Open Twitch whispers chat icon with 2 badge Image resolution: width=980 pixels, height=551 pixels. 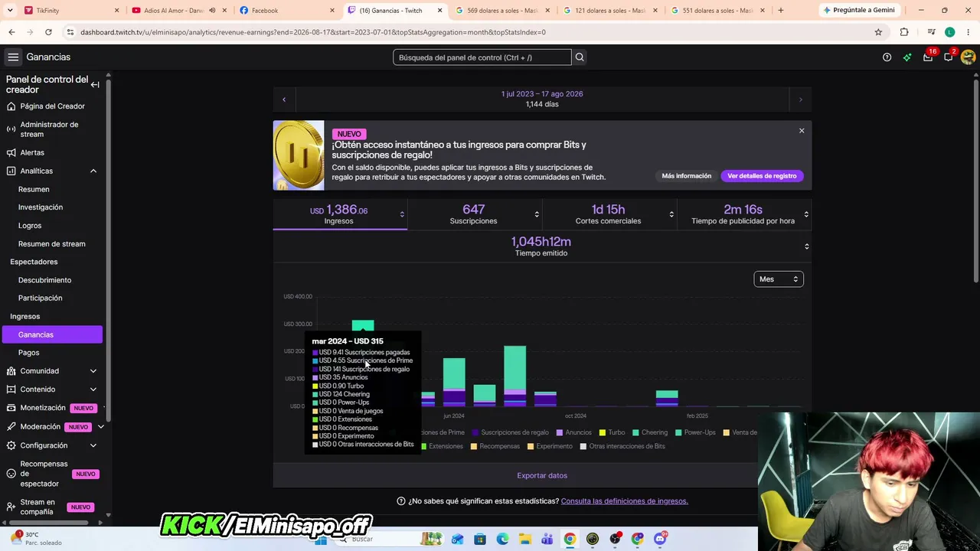pyautogui.click(x=949, y=57)
